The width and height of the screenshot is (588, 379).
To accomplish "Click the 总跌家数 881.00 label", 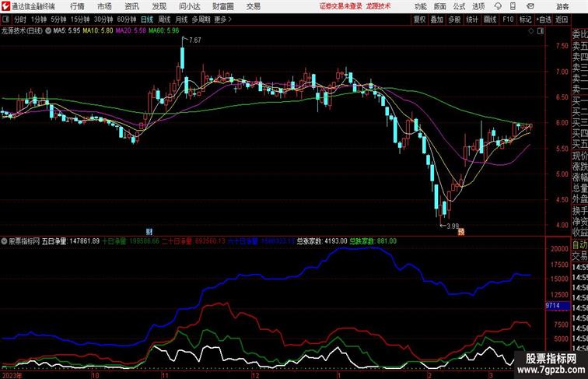I will pos(373,241).
